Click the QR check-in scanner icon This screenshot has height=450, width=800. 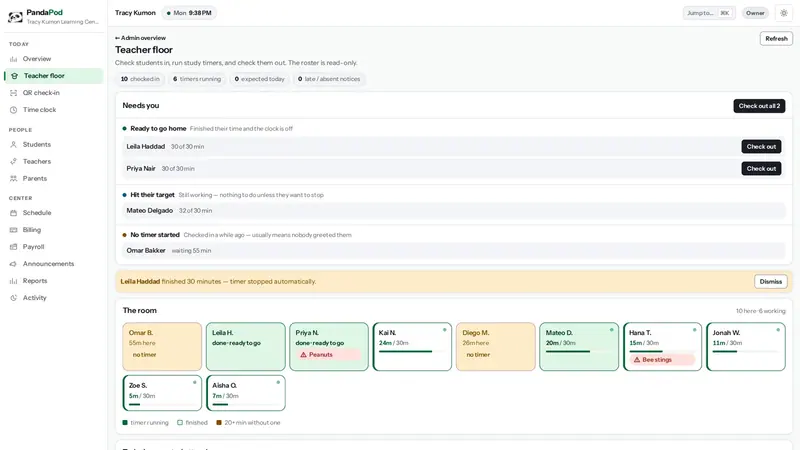(x=13, y=93)
